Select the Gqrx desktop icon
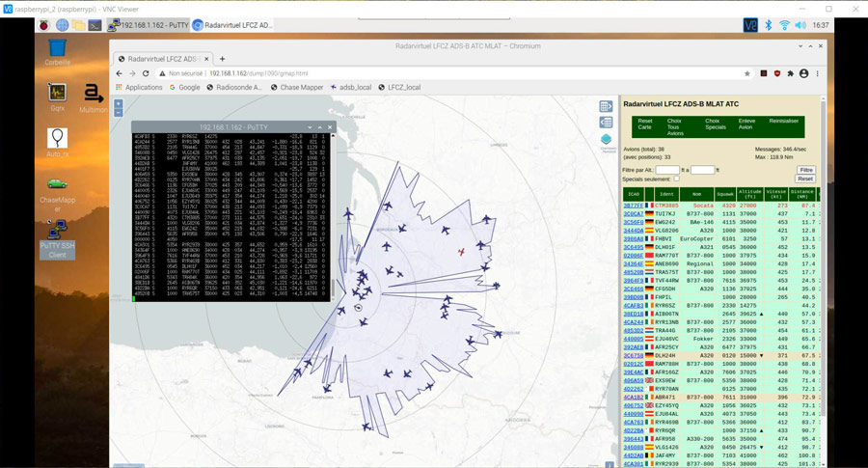 point(58,96)
